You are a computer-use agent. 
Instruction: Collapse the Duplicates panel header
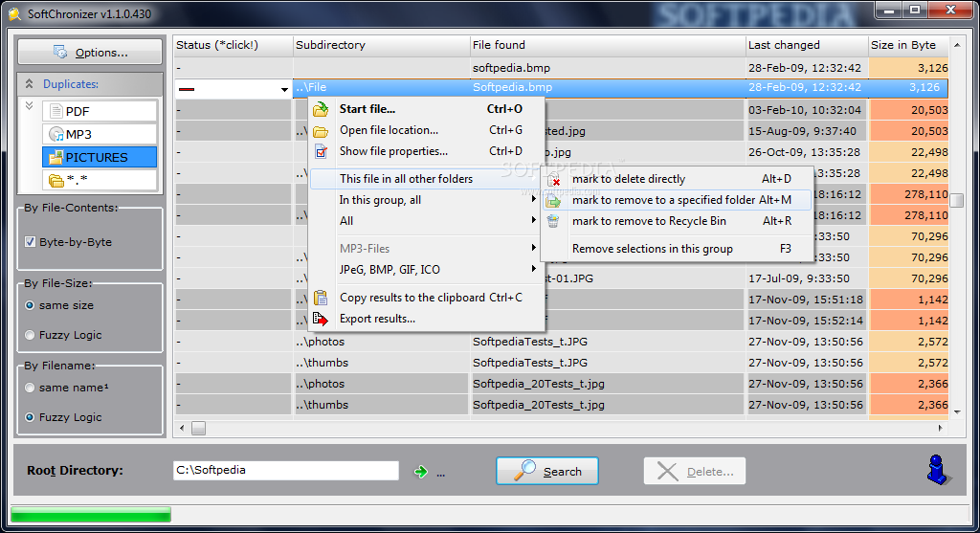pos(30,84)
